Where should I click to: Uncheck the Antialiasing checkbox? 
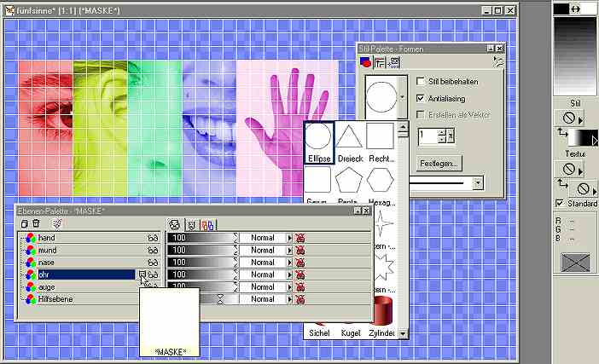(421, 99)
